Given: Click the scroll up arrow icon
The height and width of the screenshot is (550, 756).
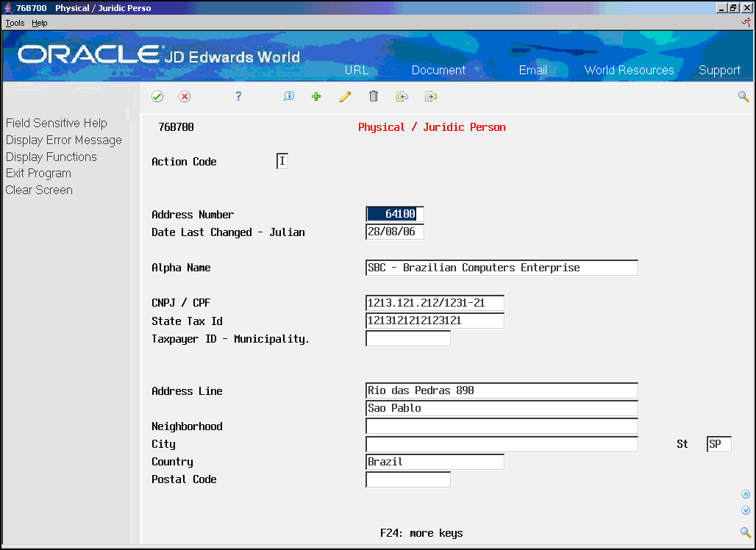Looking at the screenshot, I should pos(746,494).
